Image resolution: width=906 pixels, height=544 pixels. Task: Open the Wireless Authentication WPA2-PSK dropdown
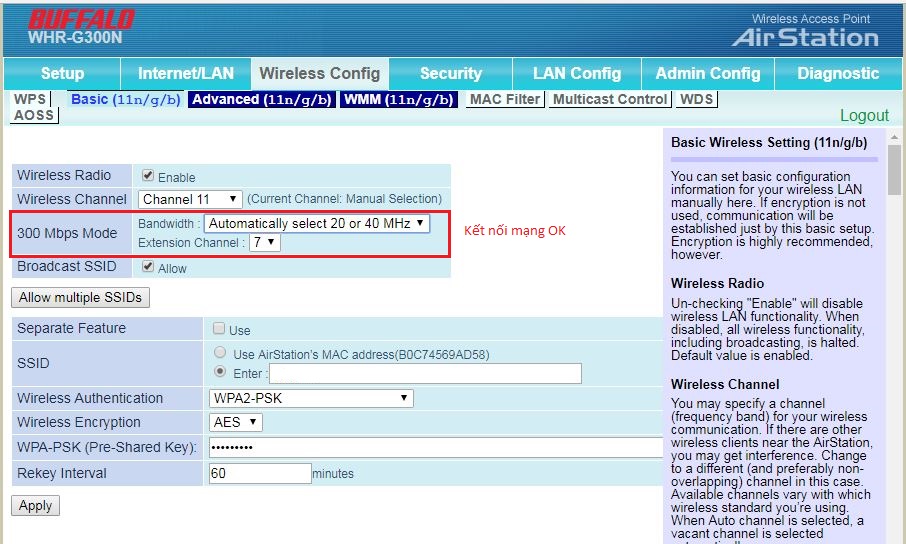coord(311,398)
